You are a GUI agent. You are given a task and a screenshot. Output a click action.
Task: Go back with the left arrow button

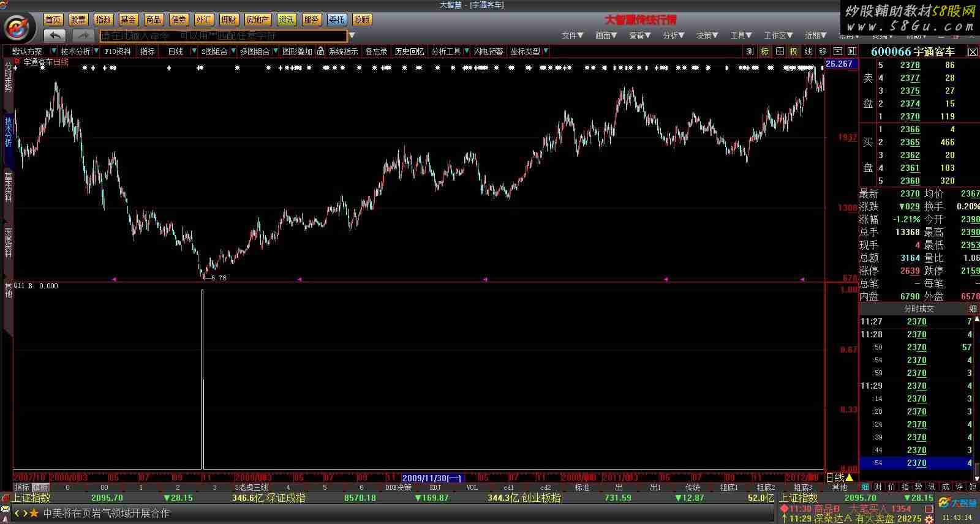[x=55, y=36]
